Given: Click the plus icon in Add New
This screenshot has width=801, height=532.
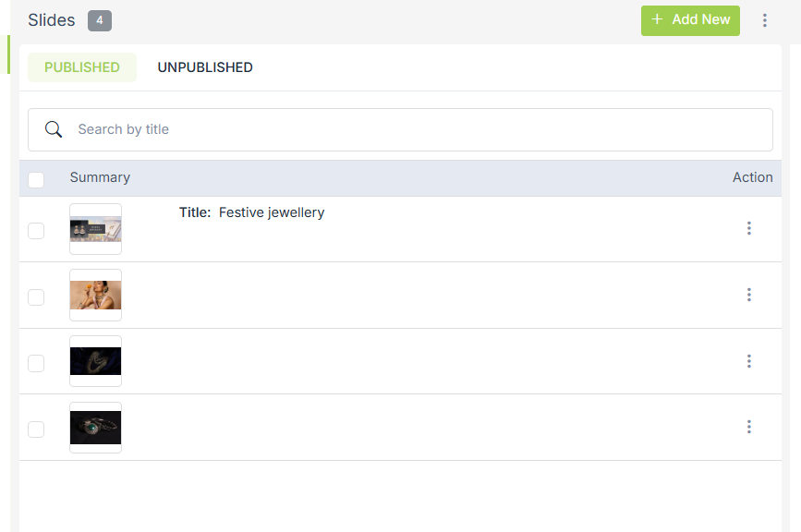Looking at the screenshot, I should [x=657, y=19].
